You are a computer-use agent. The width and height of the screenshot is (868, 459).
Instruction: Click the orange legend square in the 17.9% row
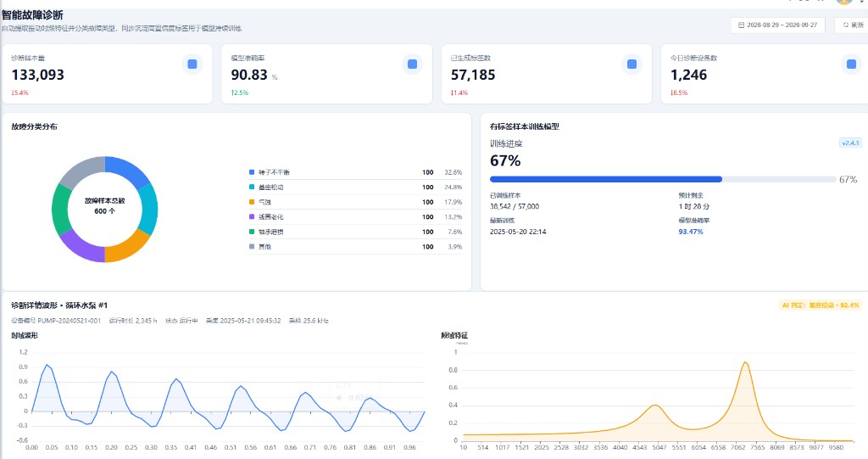tap(252, 202)
